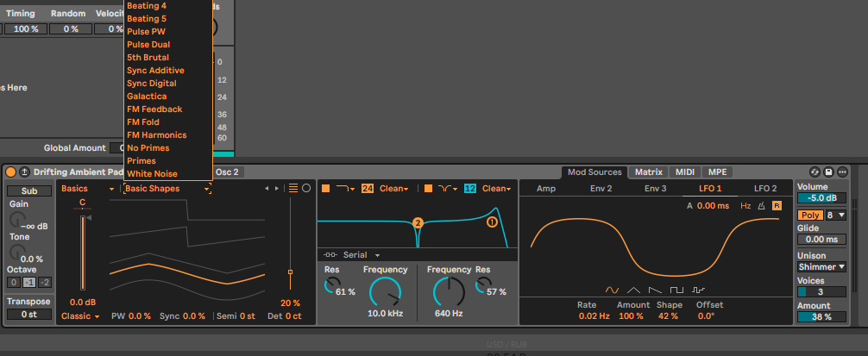Open the device options ellipsis menu
Viewport: 868px width, 356px height.
pyautogui.click(x=842, y=172)
